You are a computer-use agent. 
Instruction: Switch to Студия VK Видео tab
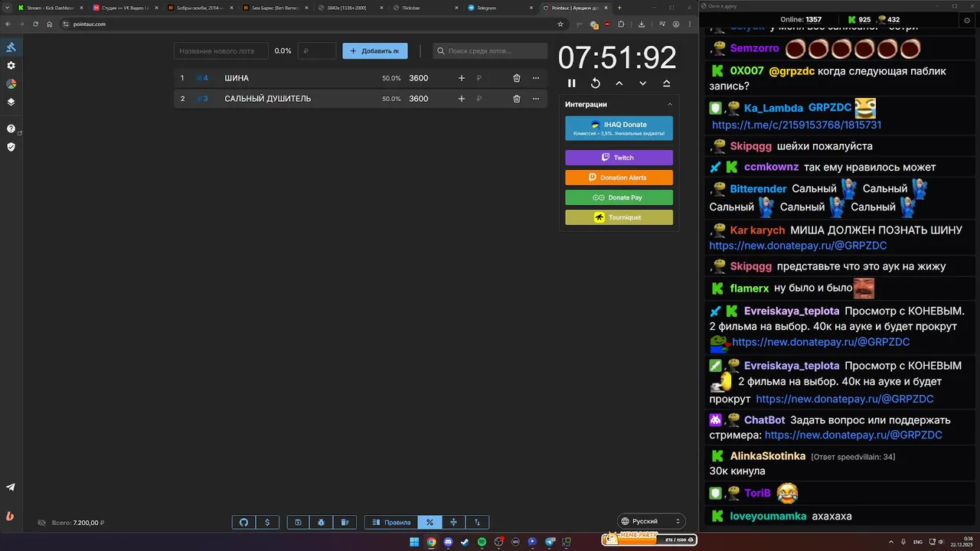click(124, 8)
